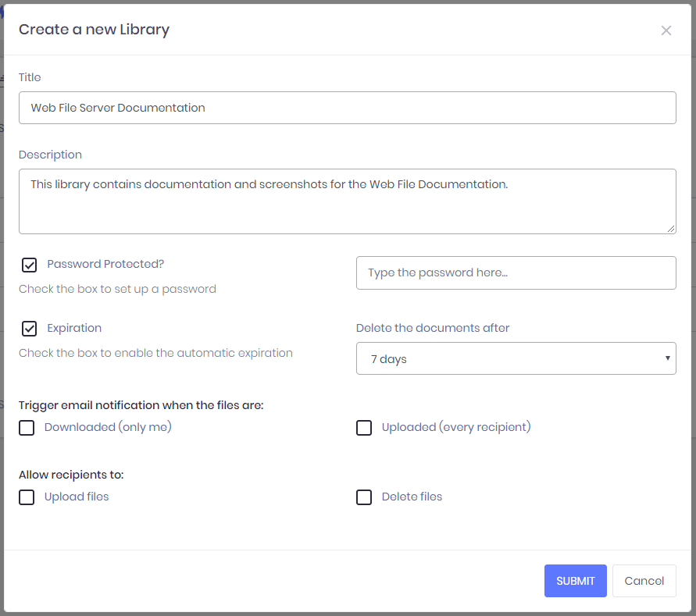
Task: Click inside the Title input field
Action: point(348,107)
